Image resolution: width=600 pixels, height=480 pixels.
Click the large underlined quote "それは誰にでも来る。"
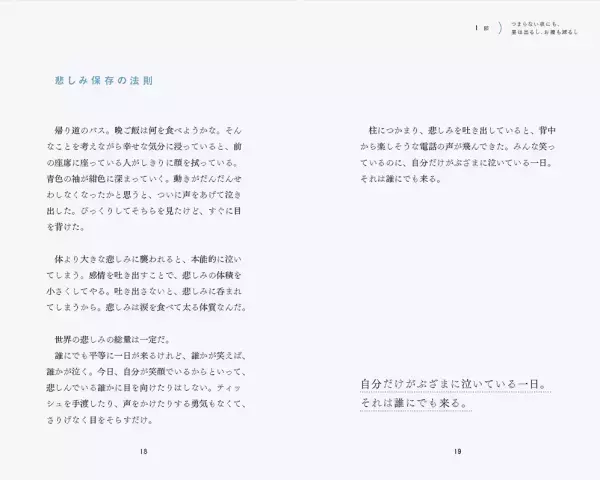[416, 403]
